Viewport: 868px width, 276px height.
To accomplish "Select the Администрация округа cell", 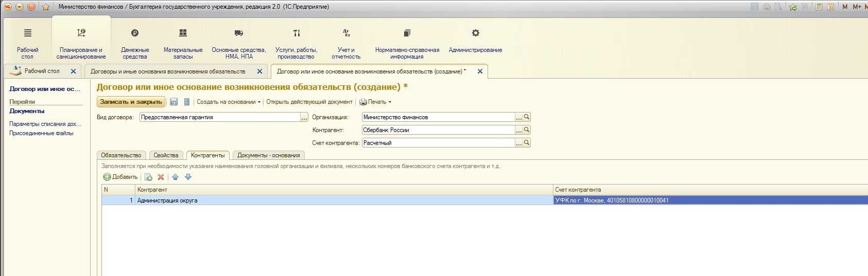I will pyautogui.click(x=344, y=200).
